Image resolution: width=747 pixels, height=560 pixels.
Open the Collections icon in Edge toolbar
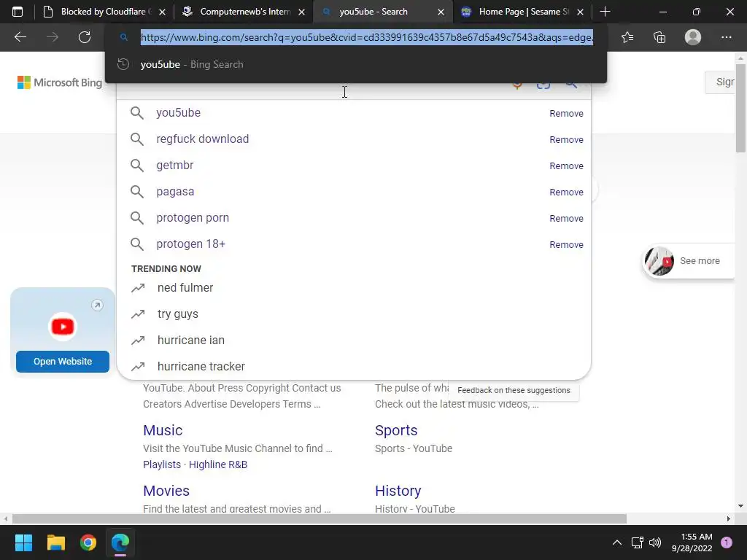[659, 37]
